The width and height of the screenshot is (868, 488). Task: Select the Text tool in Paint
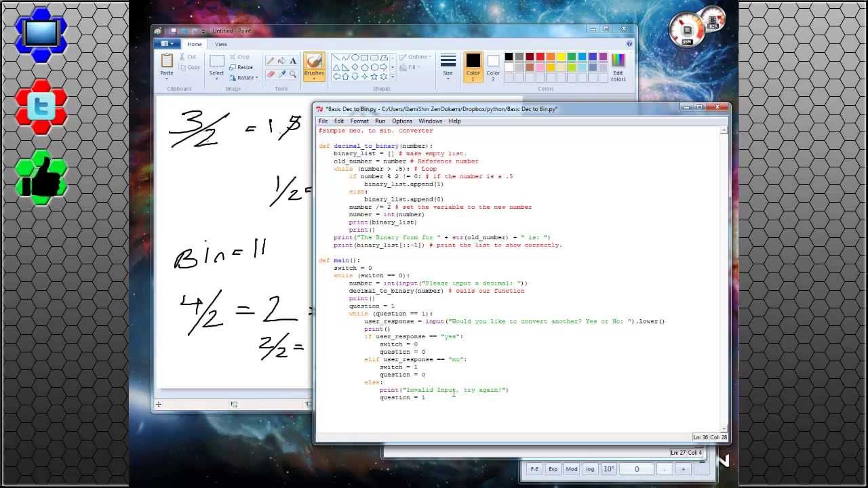tap(293, 61)
